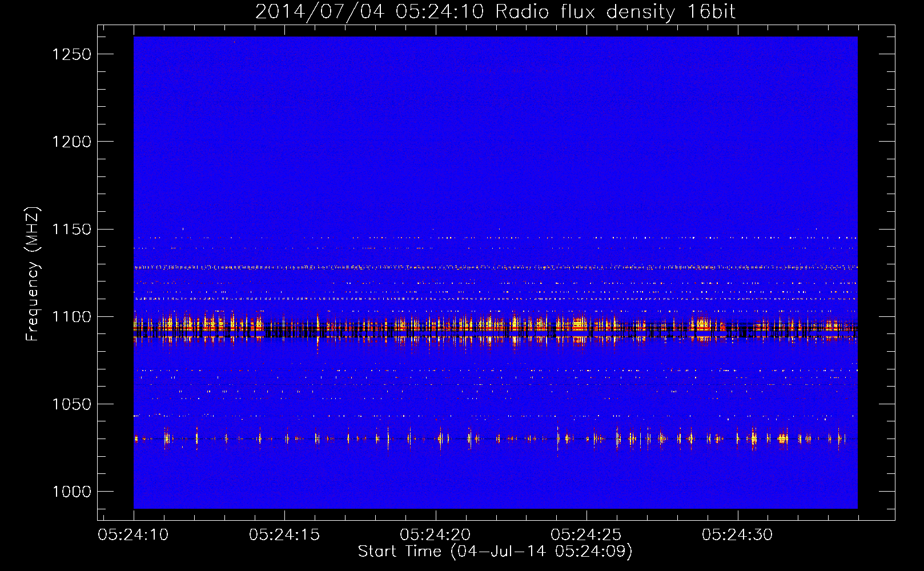
Task: Click the plot title '2014/07/04 05:24:10 Radio flux density 16bit'
Action: (x=495, y=11)
